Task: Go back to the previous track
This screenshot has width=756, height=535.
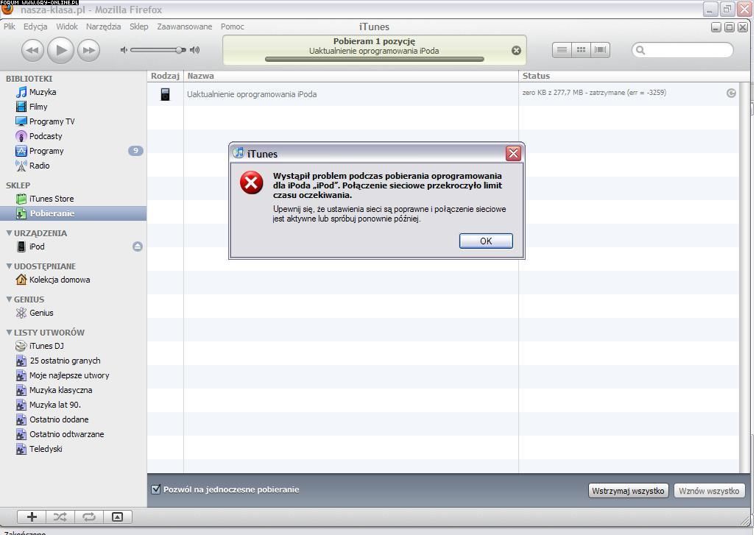Action: click(32, 50)
